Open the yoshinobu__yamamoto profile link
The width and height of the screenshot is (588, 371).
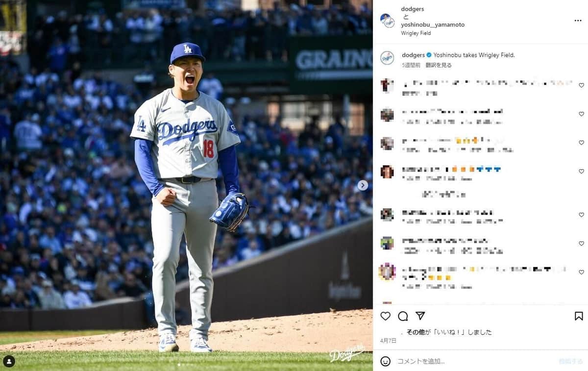pyautogui.click(x=433, y=25)
